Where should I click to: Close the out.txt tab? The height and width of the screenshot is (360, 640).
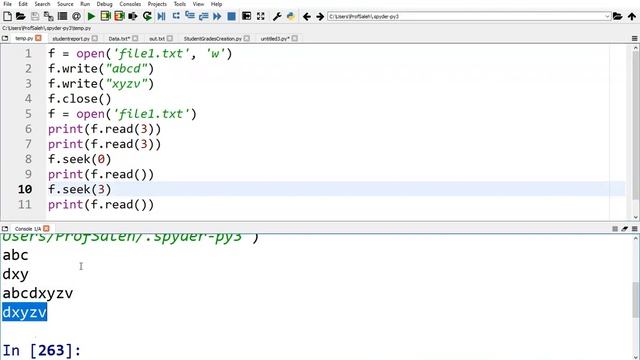tap(170, 38)
